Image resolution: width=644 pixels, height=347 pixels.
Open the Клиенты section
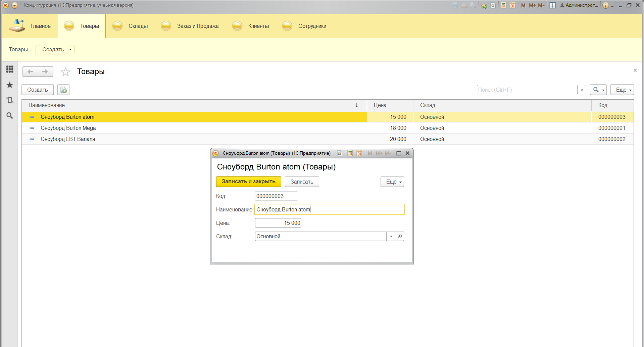tap(251, 26)
